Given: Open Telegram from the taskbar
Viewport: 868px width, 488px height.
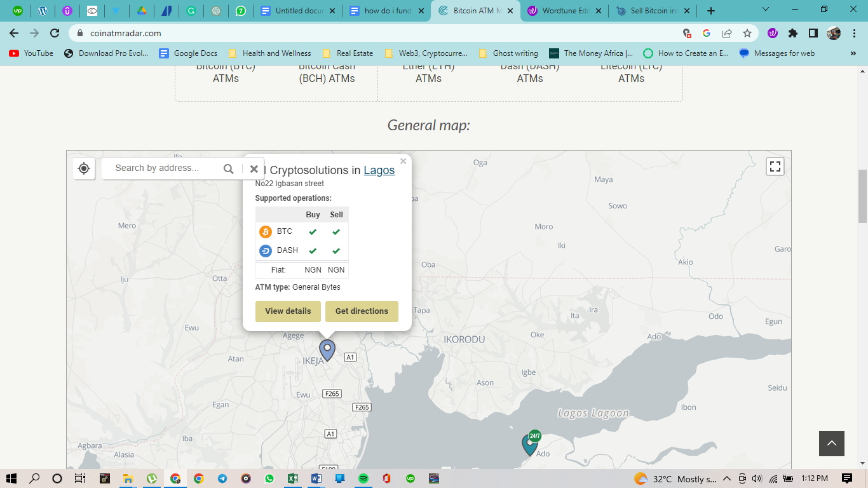Looking at the screenshot, I should [222, 478].
